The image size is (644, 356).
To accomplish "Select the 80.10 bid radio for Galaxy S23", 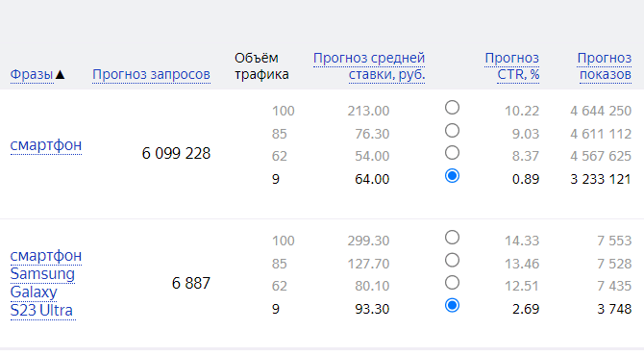I will [452, 283].
